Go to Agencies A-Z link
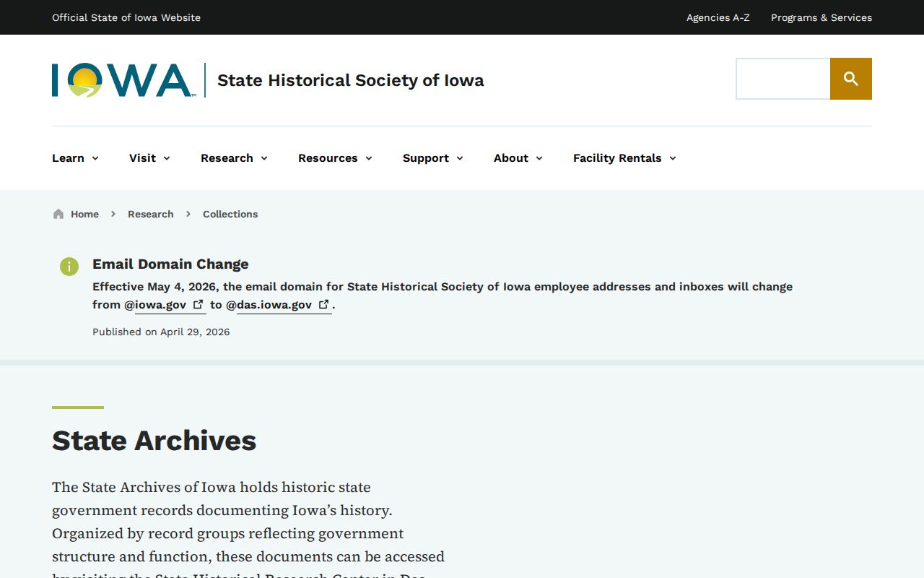The image size is (924, 578). click(718, 17)
